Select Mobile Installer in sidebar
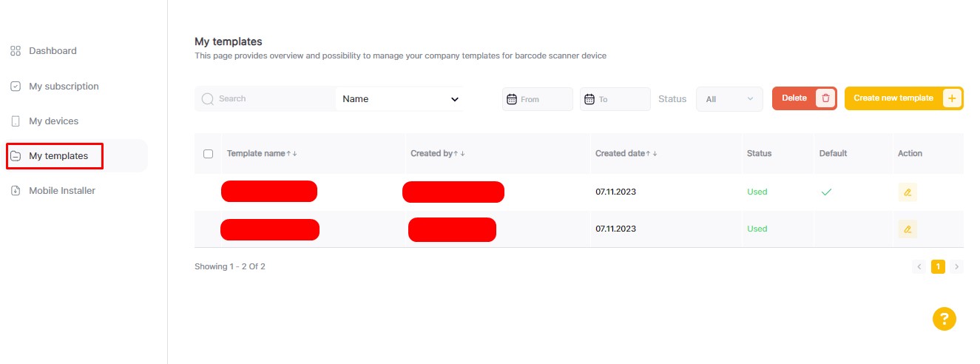Image resolution: width=980 pixels, height=364 pixels. tap(62, 191)
